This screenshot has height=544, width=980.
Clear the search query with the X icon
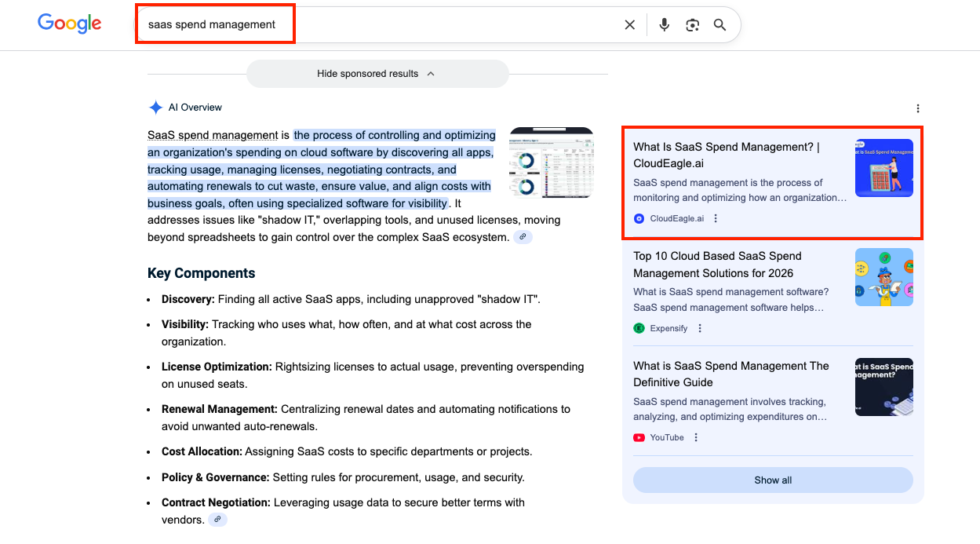click(630, 24)
